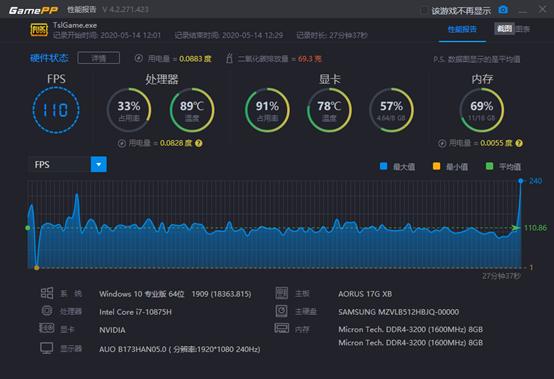This screenshot has width=554, height=379.
Task: Click the NVIDIA graphics card text
Action: pyautogui.click(x=112, y=330)
